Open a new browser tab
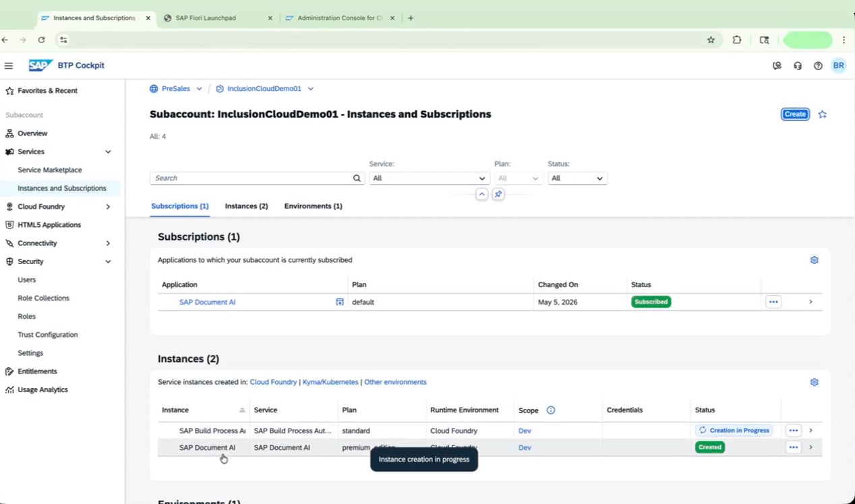 [x=411, y=18]
